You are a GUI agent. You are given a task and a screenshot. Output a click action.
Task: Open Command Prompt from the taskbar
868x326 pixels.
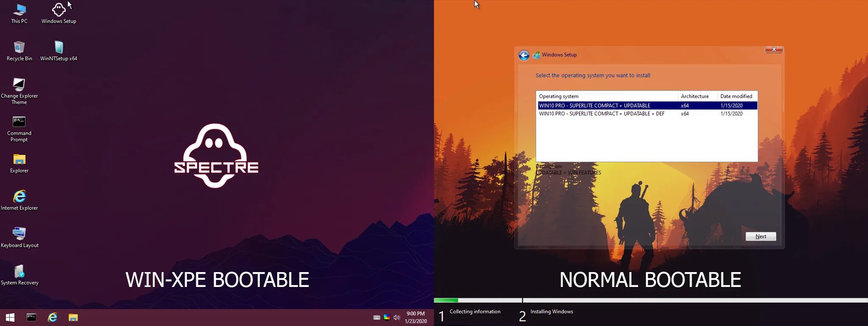click(x=31, y=318)
